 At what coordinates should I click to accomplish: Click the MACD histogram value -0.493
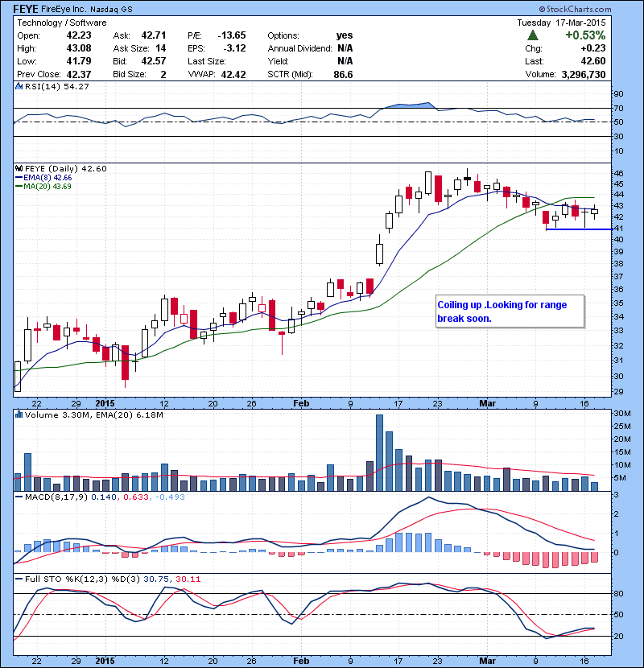click(x=170, y=497)
